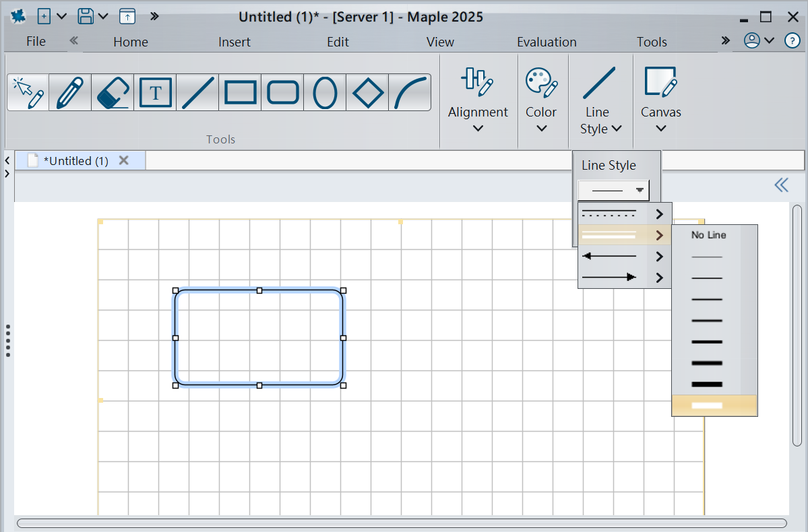Select the drawing selection tool
This screenshot has height=532, width=808.
(28, 93)
